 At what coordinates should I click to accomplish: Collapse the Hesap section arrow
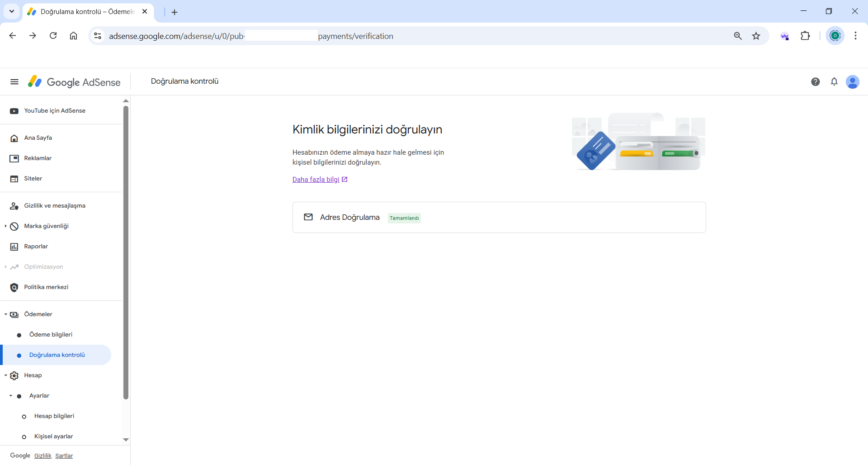pos(5,375)
